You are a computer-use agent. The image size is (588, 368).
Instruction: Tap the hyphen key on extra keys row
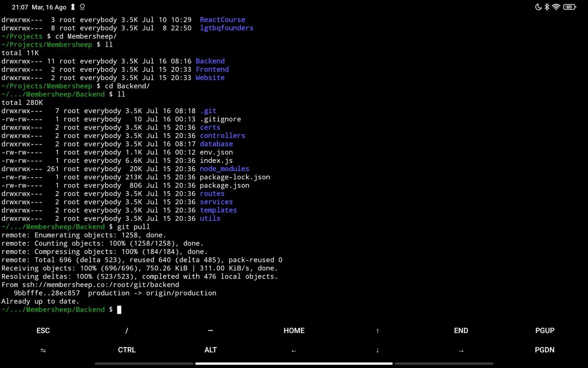[x=210, y=330]
